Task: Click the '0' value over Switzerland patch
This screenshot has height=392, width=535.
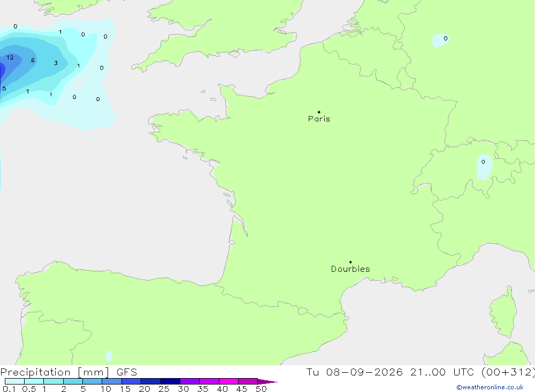Action: [x=483, y=162]
